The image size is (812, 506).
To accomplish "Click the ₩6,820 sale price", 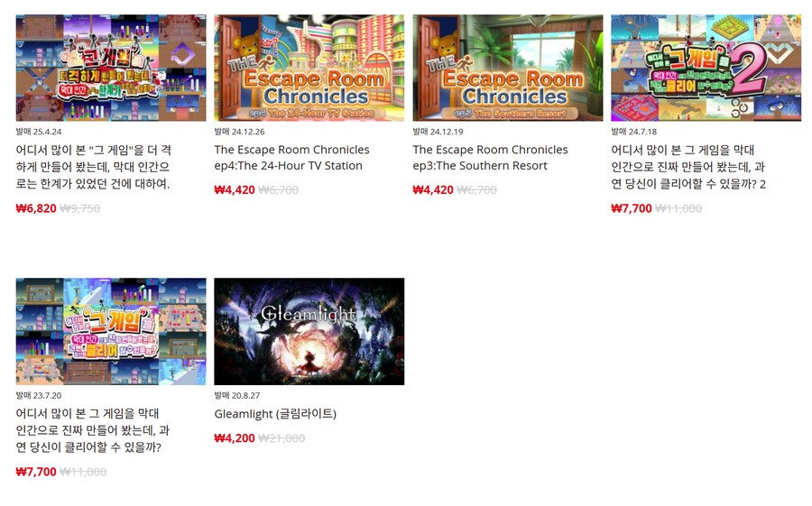I will tap(36, 208).
